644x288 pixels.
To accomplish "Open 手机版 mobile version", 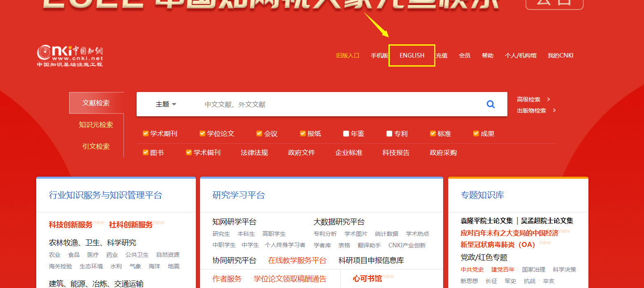I will pos(379,55).
